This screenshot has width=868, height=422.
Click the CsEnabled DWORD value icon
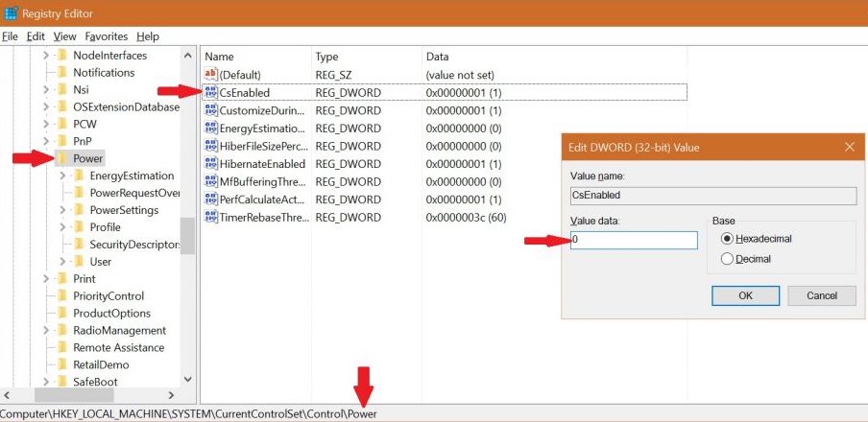pos(211,92)
